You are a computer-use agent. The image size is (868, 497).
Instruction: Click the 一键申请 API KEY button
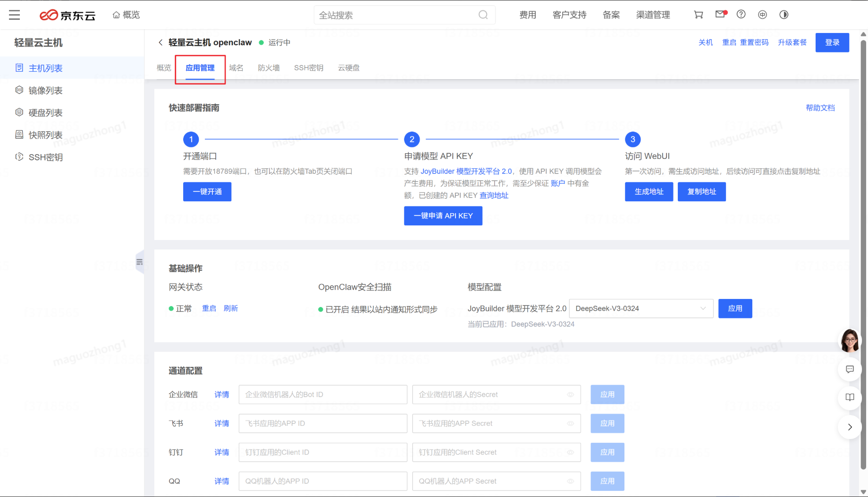[x=443, y=216]
